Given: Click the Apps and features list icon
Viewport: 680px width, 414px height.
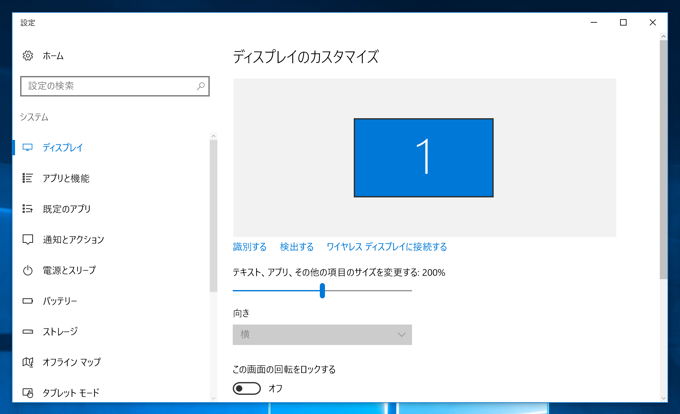Looking at the screenshot, I should (28, 178).
